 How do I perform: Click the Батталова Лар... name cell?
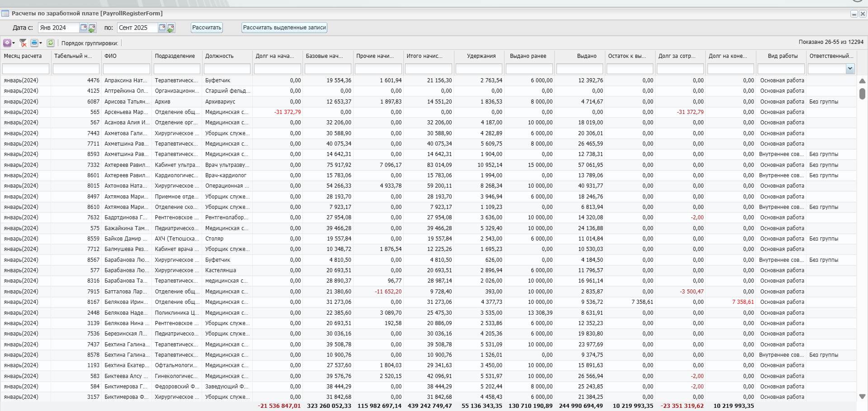127,292
